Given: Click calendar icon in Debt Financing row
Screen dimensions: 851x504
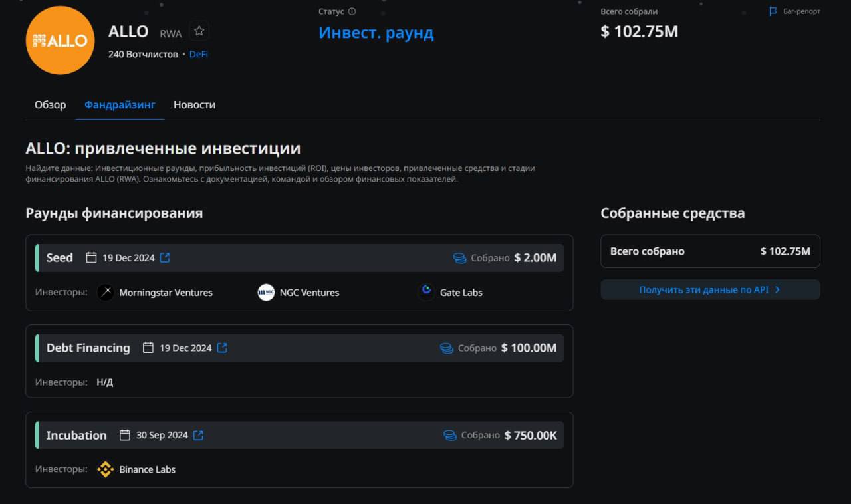Looking at the screenshot, I should click(x=148, y=348).
